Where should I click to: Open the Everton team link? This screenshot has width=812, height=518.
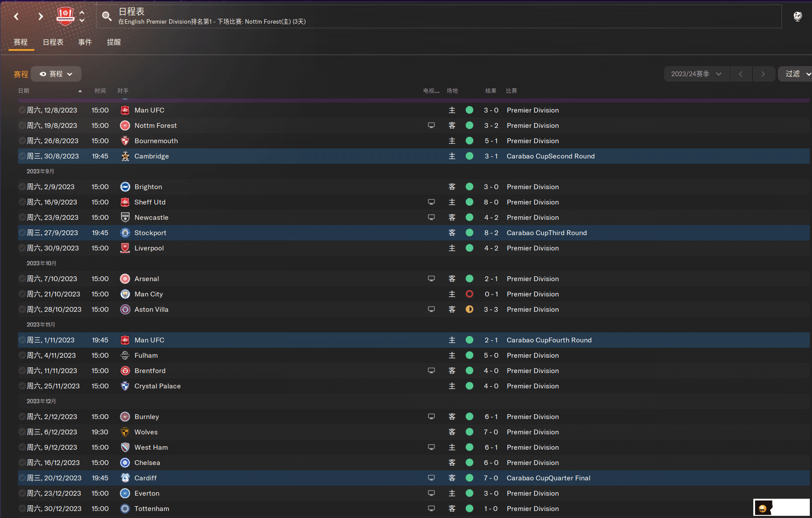147,493
